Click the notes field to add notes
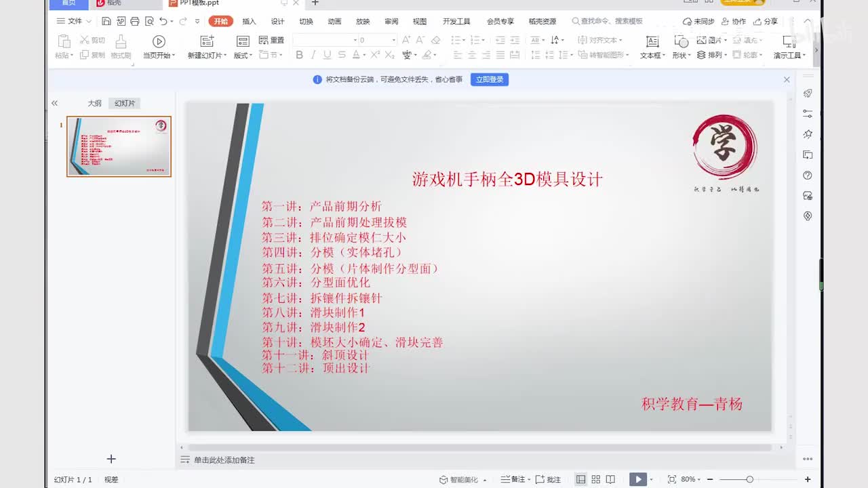868x488 pixels. tap(224, 460)
